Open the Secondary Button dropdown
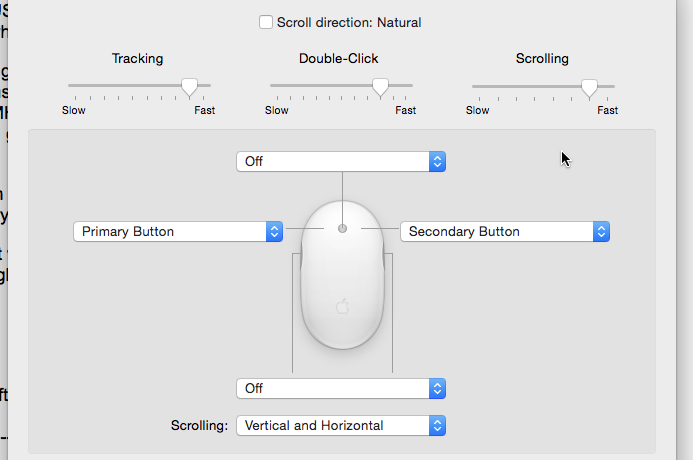The width and height of the screenshot is (693, 460). [x=505, y=232]
